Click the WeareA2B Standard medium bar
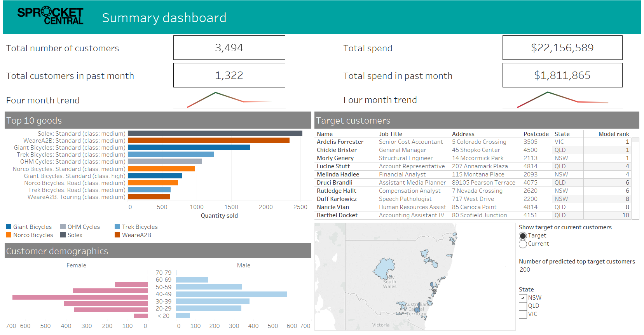This screenshot has width=644, height=335. (209, 140)
